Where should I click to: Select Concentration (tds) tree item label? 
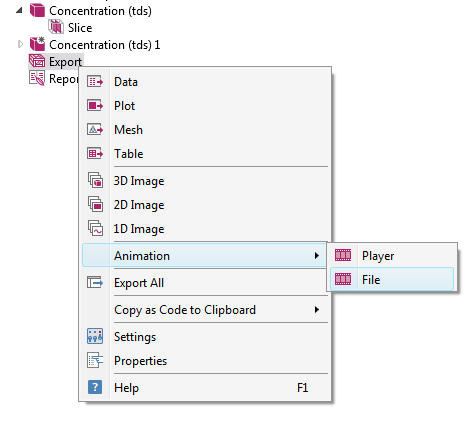tap(100, 11)
